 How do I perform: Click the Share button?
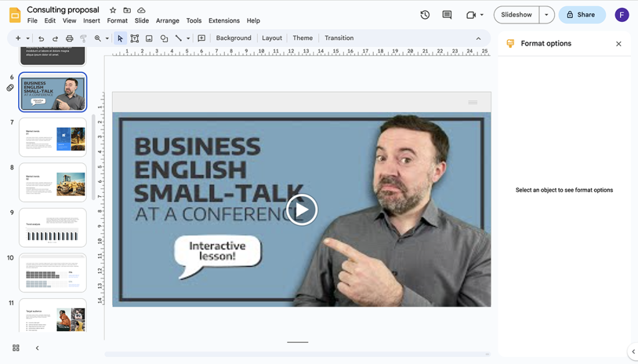coord(582,14)
